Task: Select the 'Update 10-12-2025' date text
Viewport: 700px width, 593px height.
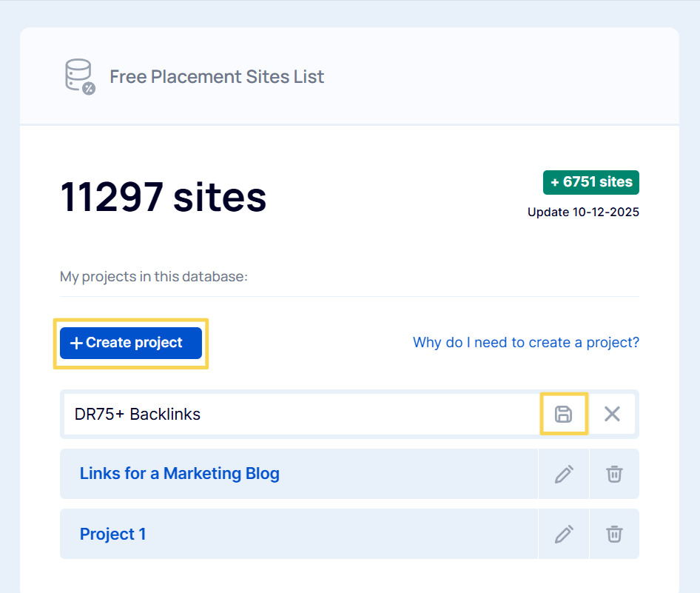Action: tap(583, 212)
